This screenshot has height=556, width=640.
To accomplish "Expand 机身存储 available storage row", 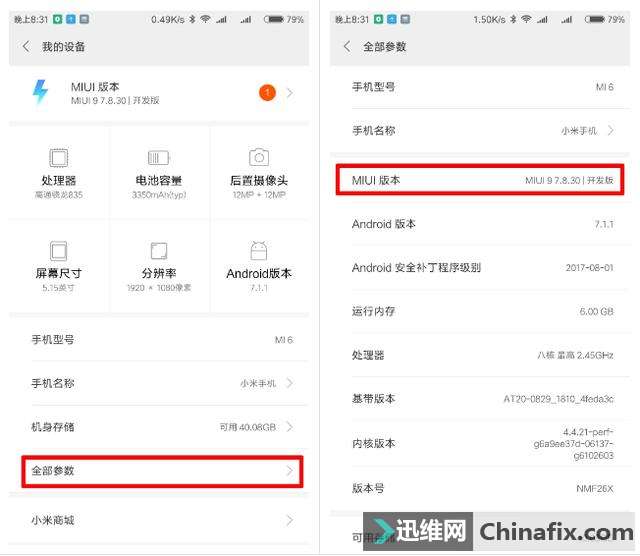I will click(162, 427).
